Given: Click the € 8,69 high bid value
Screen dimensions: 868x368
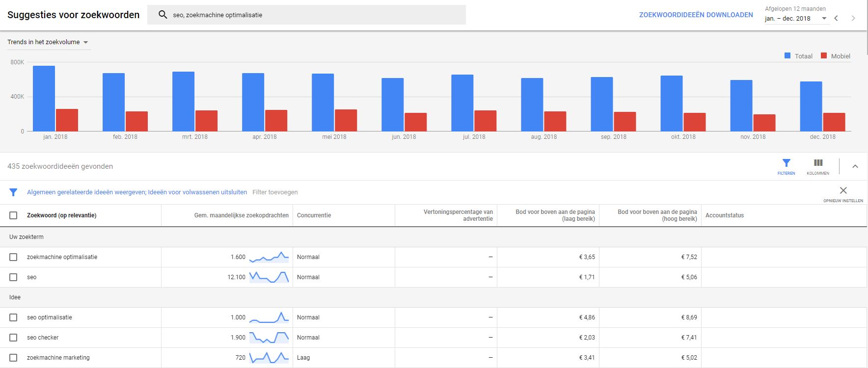Looking at the screenshot, I should coord(689,317).
